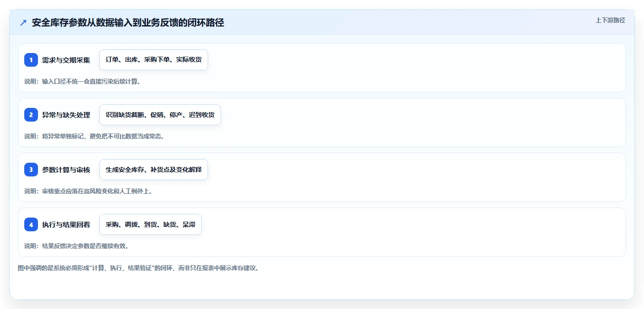Select the 参数计算与审核 step title
The image size is (644, 309).
(x=66, y=170)
